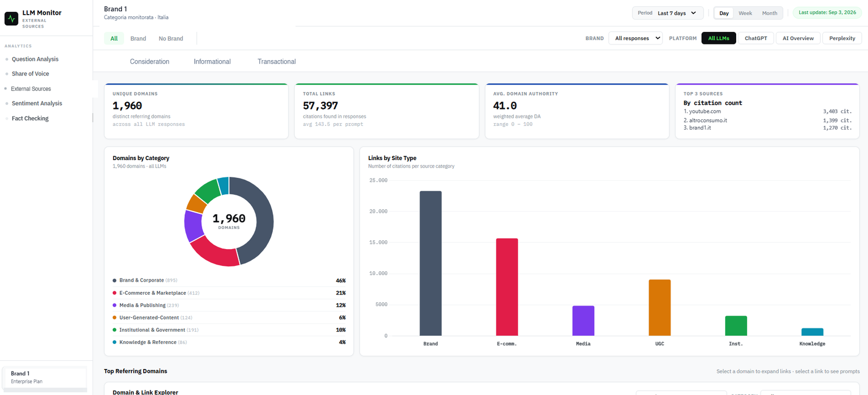This screenshot has width=868, height=395.
Task: Click the LLM Monitor pulse logo icon
Action: click(x=11, y=18)
